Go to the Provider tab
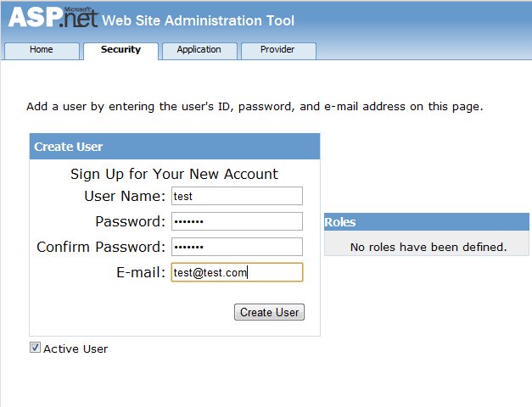 point(277,50)
